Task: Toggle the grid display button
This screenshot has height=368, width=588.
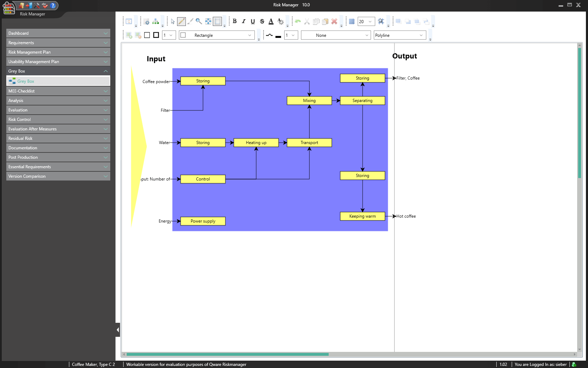Action: [352, 21]
